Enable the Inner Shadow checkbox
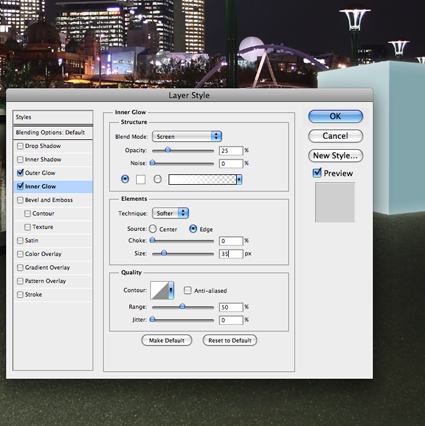This screenshot has width=425, height=426. tap(20, 159)
